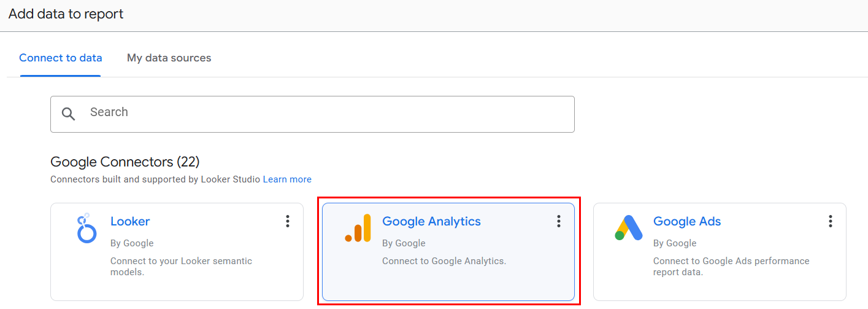868x309 pixels.
Task: Click the 'Google Connectors (22)' heading
Action: coord(125,162)
